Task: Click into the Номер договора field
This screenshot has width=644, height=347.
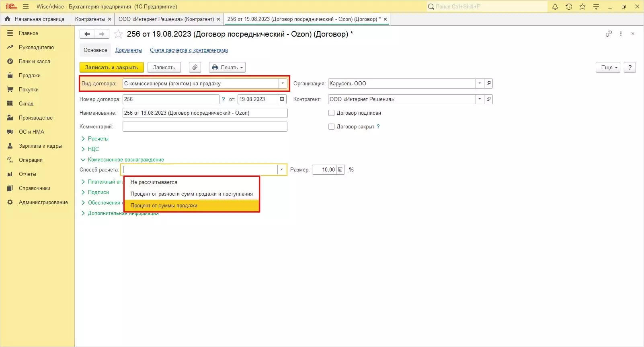Action: click(x=171, y=99)
